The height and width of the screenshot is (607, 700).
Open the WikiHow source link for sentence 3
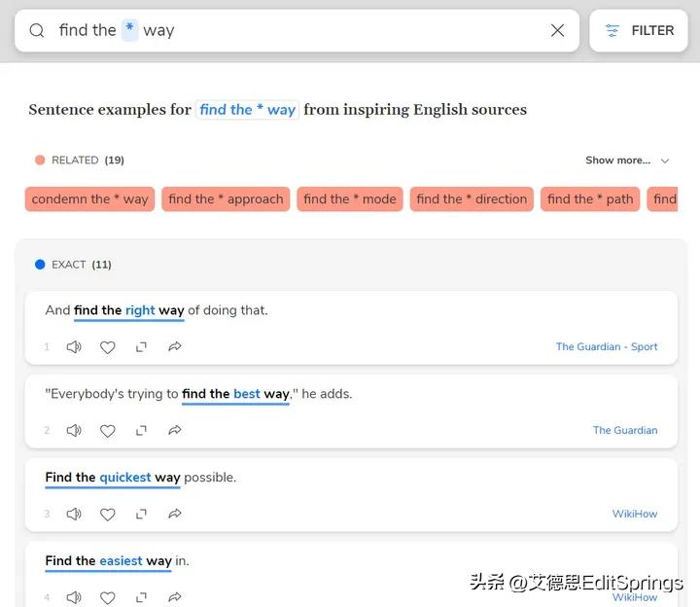pos(634,514)
